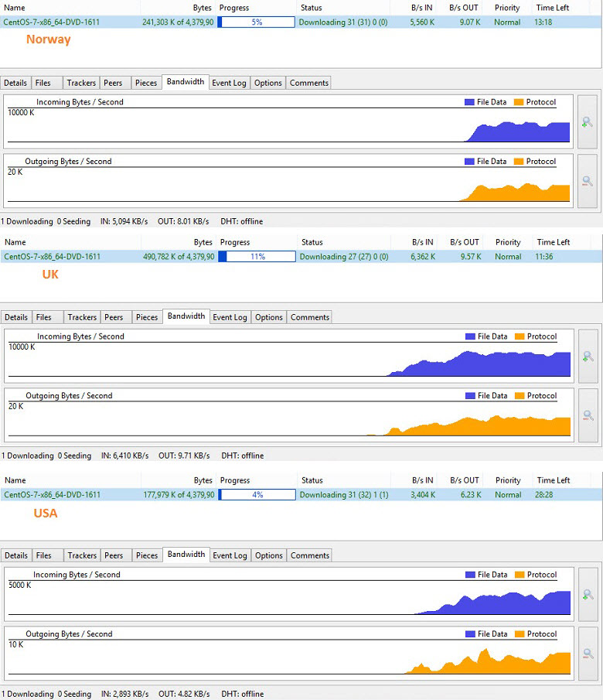
Task: Select the Bandwidth tab in the Norway panel
Action: (x=186, y=82)
